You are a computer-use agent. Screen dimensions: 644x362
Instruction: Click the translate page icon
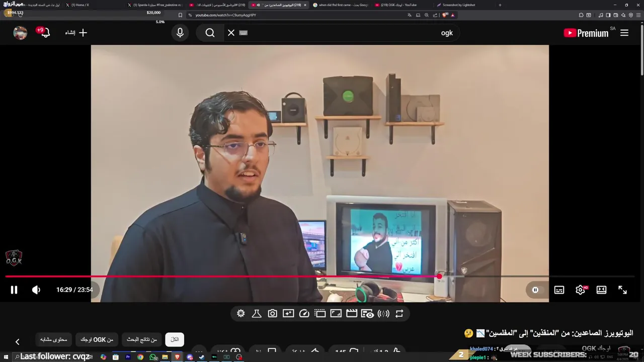(409, 15)
